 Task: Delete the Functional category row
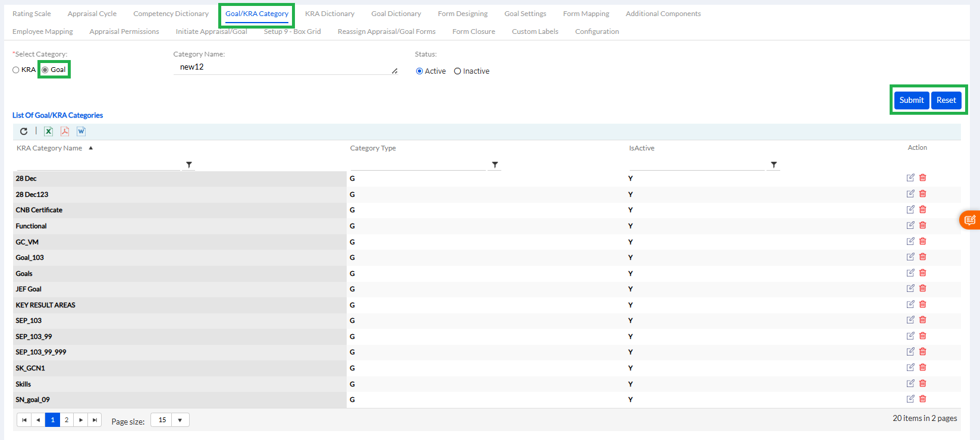point(923,225)
